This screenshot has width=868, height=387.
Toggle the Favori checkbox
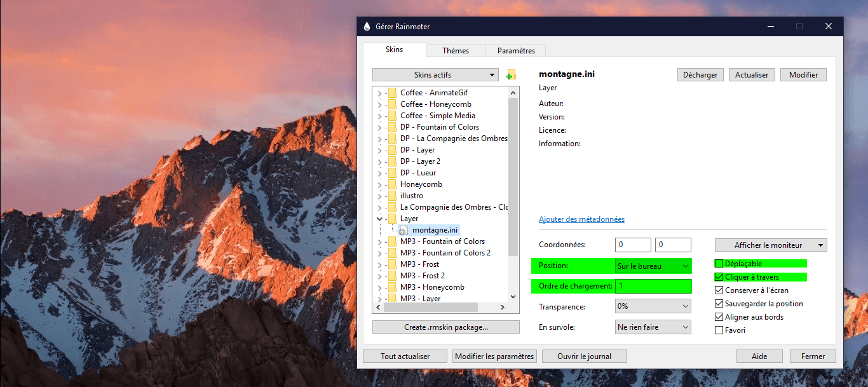(719, 330)
